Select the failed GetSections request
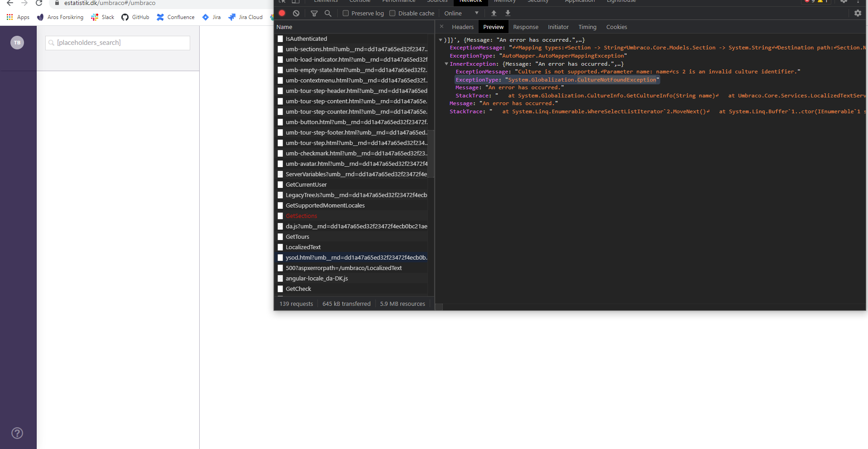The image size is (868, 449). click(302, 216)
